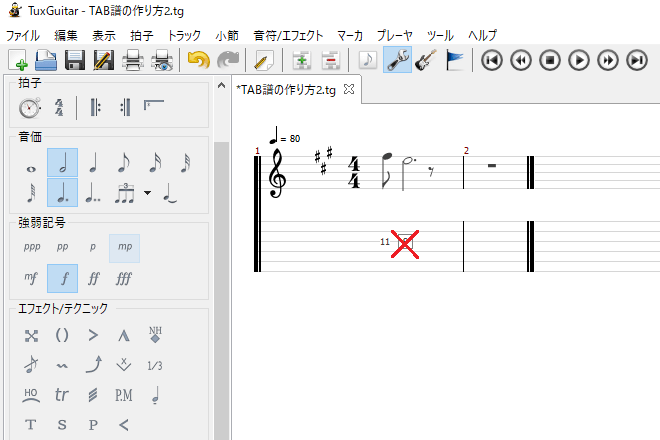Image resolution: width=660 pixels, height=440 pixels.
Task: Collapse the side panel with the up arrow
Action: (221, 85)
